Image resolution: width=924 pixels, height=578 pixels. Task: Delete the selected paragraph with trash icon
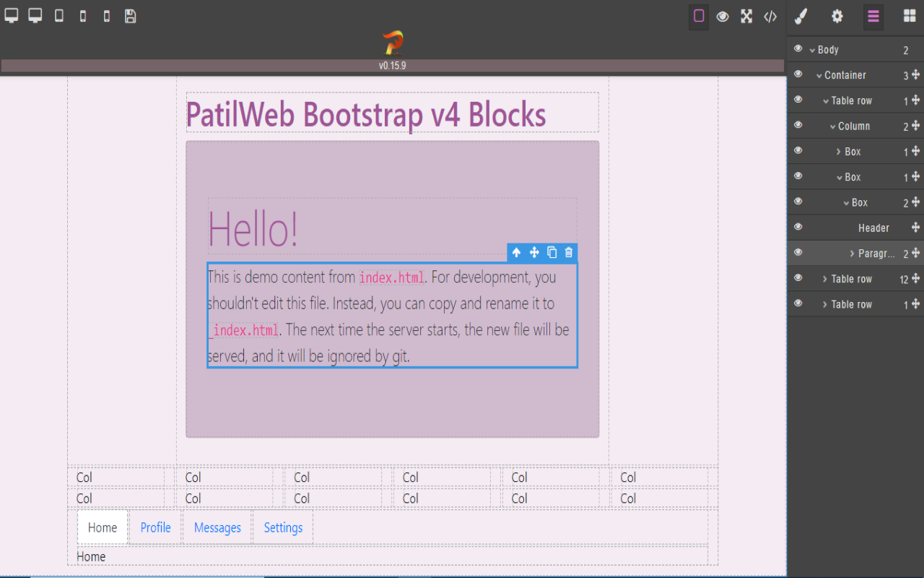click(569, 252)
